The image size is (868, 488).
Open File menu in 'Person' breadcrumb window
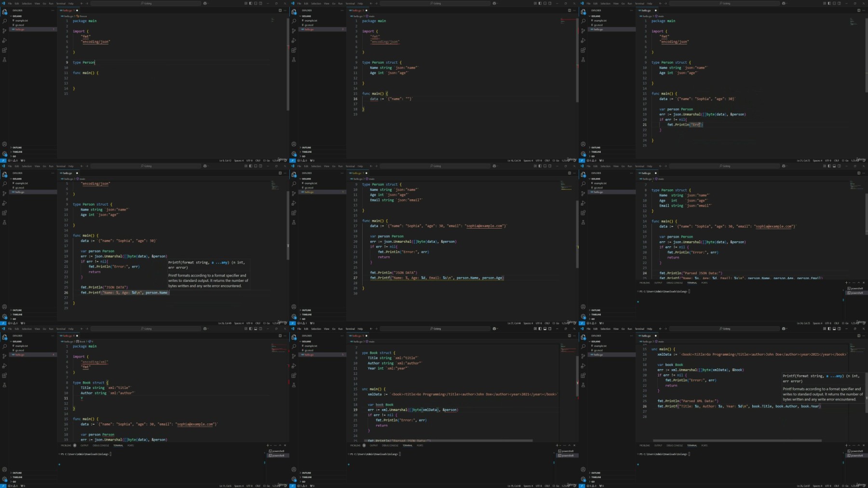[10, 3]
